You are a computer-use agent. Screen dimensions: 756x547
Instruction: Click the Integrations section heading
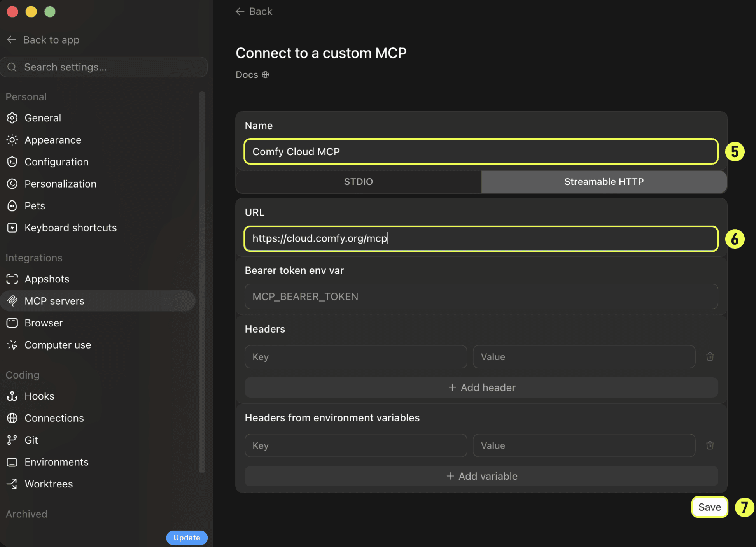click(34, 258)
